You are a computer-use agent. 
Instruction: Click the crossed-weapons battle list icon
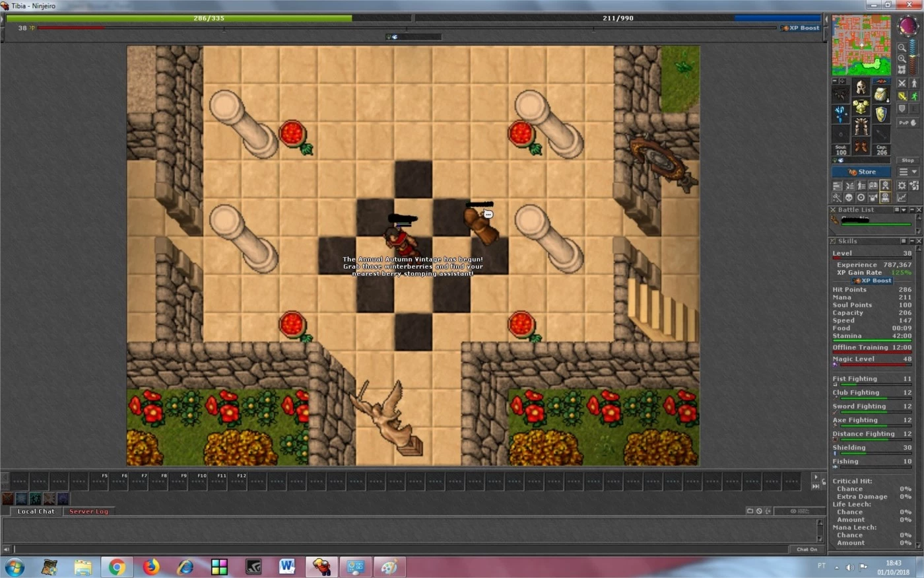(849, 186)
